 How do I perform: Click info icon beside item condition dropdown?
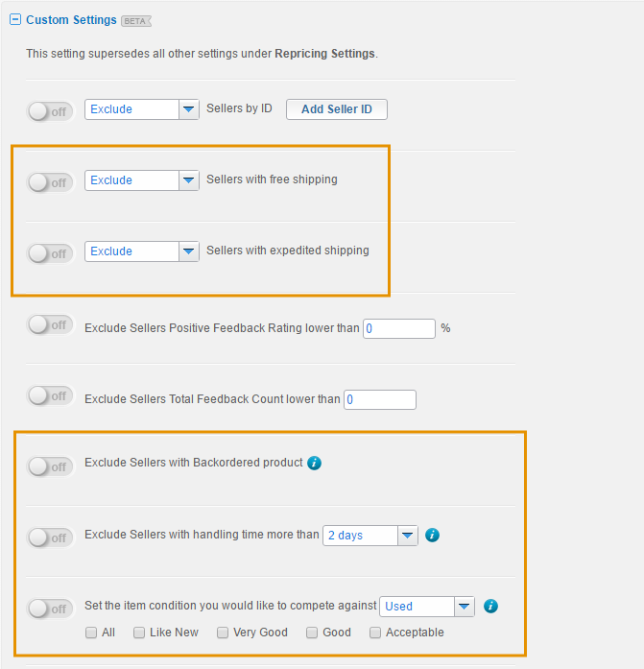click(x=490, y=606)
